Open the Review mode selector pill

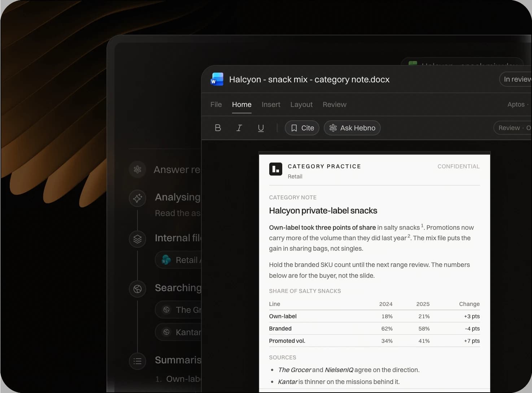pyautogui.click(x=513, y=128)
